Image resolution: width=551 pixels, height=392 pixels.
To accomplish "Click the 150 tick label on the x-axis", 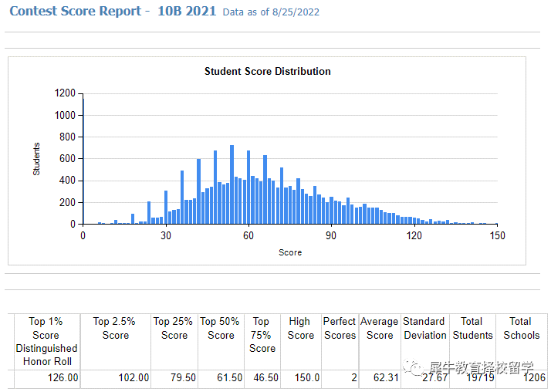I will (x=497, y=236).
